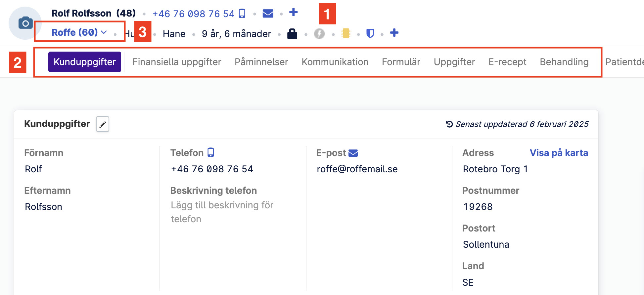Screen dimensions: 644x295
Task: Select the Uppgifter tab
Action: [454, 62]
